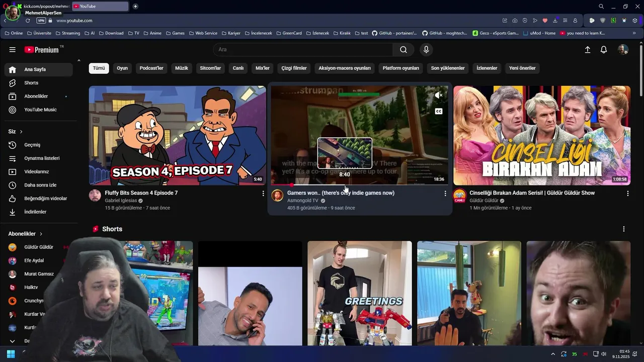Open GitHub - portainer bookmark

coord(394,33)
